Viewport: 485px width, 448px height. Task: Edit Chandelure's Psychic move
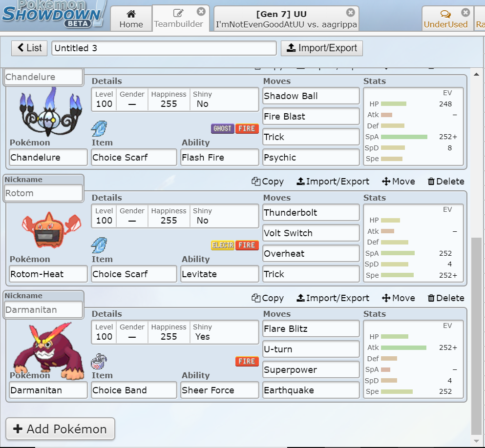[x=311, y=158]
